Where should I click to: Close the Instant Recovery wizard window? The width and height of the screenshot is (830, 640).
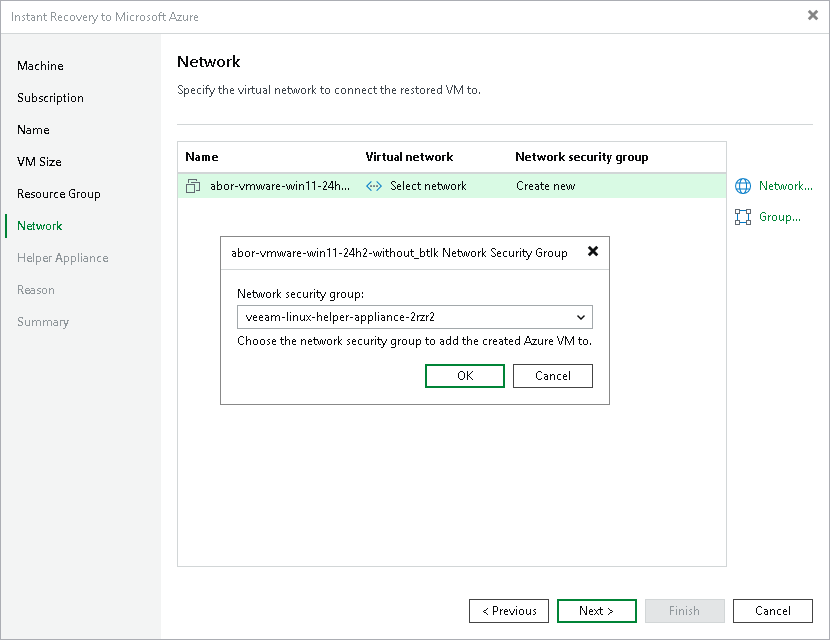(x=813, y=15)
